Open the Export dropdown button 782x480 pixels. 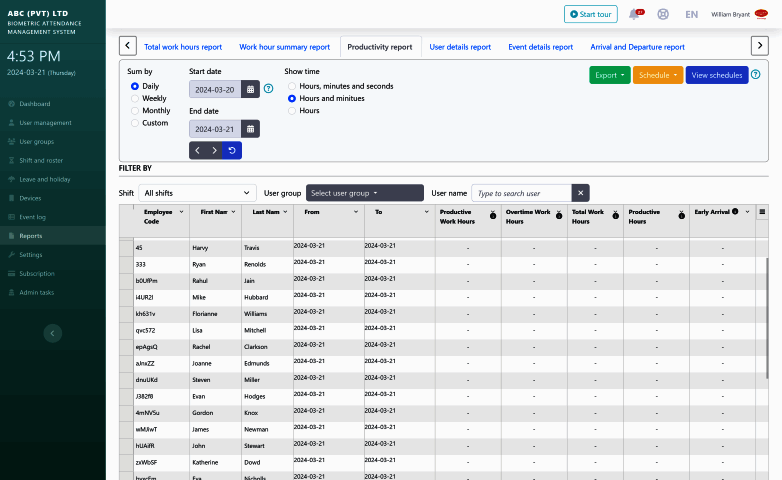click(x=609, y=75)
